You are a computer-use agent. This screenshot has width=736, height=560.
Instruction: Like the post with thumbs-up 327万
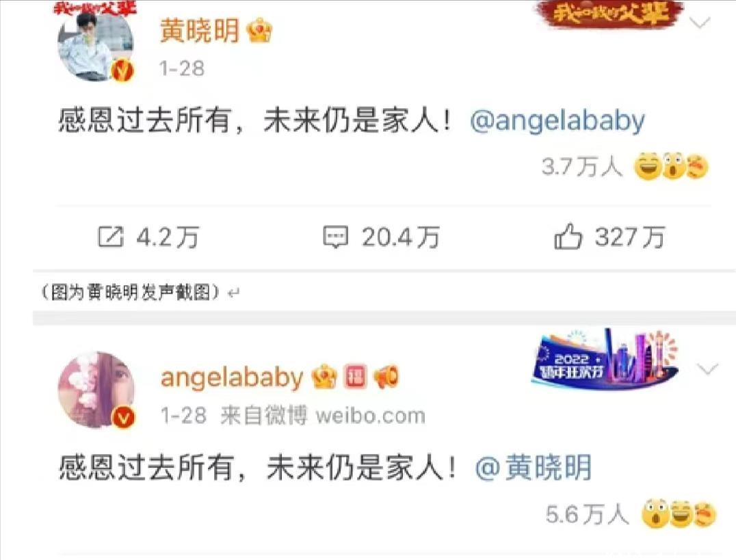tap(568, 236)
